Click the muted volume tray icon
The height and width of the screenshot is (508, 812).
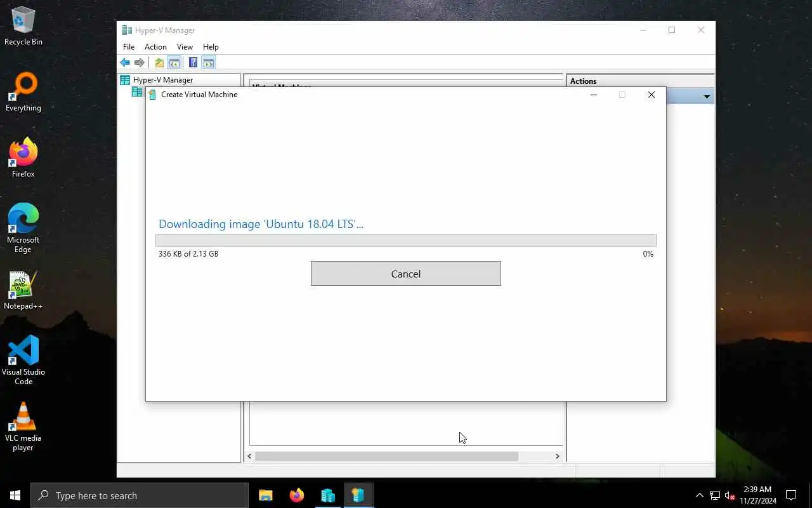(x=730, y=495)
